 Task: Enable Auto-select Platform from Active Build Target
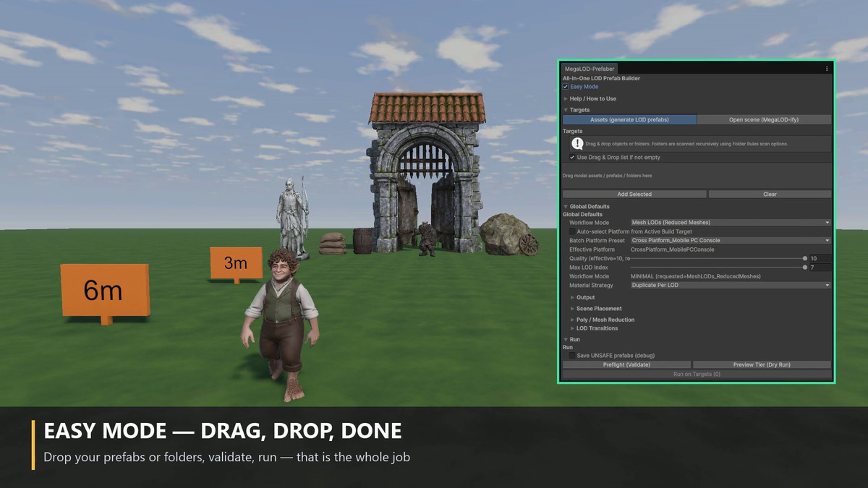click(572, 231)
